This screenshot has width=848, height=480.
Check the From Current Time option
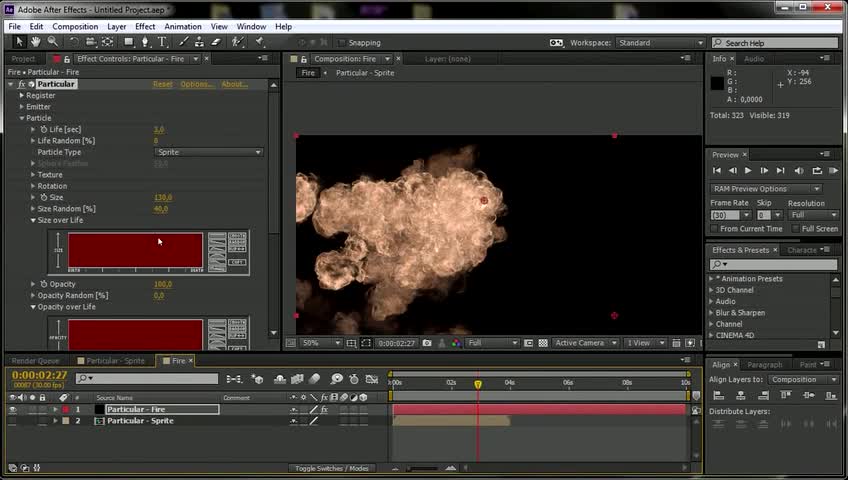point(715,229)
